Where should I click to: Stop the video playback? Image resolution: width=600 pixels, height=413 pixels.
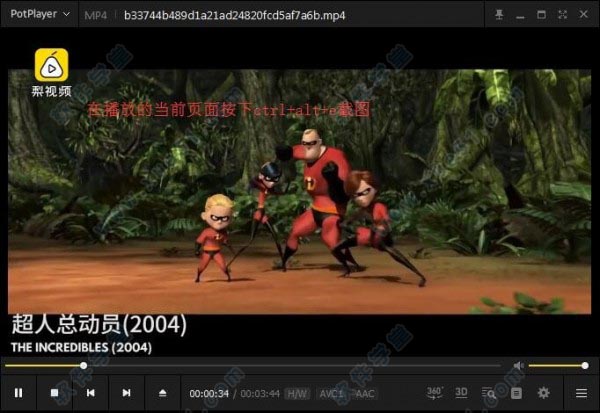[54, 393]
